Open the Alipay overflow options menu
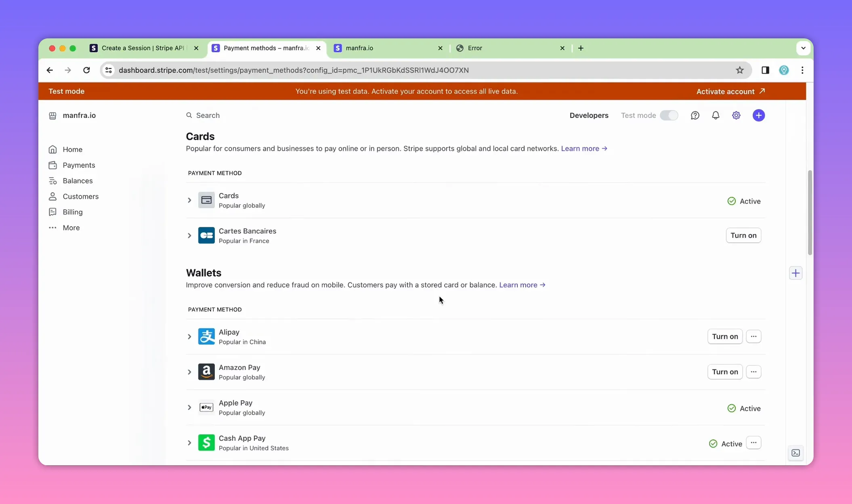 point(753,336)
